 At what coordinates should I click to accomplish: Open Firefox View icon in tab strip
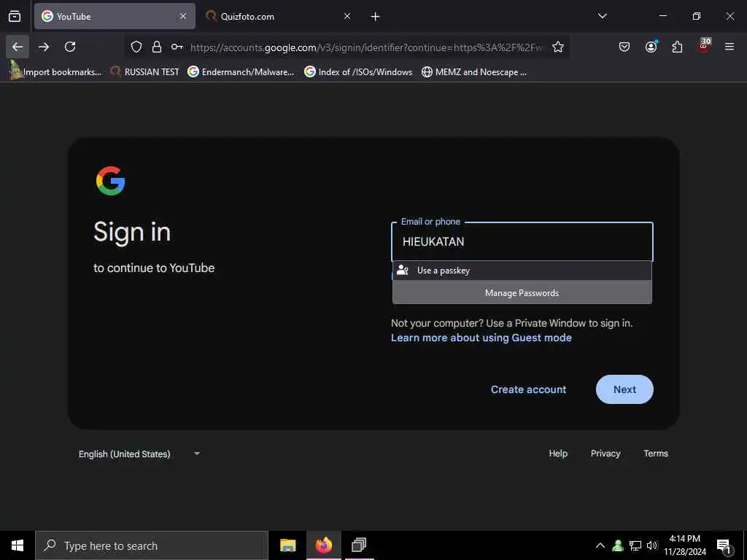click(x=15, y=16)
